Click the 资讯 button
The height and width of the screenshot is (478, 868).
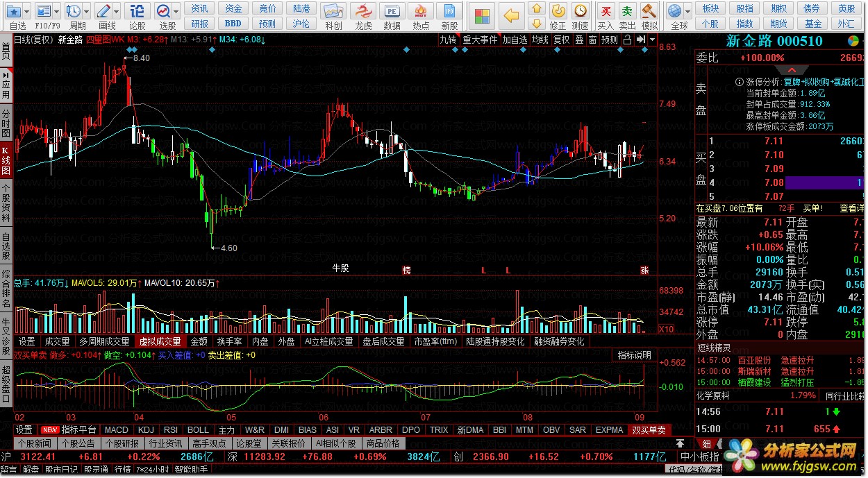[200, 8]
